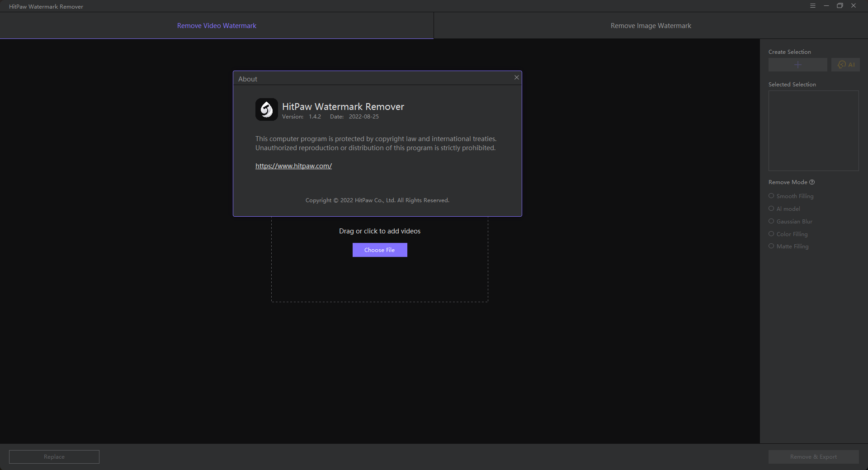The image size is (868, 470).
Task: Click the date 2022-08-25 text
Action: [364, 117]
